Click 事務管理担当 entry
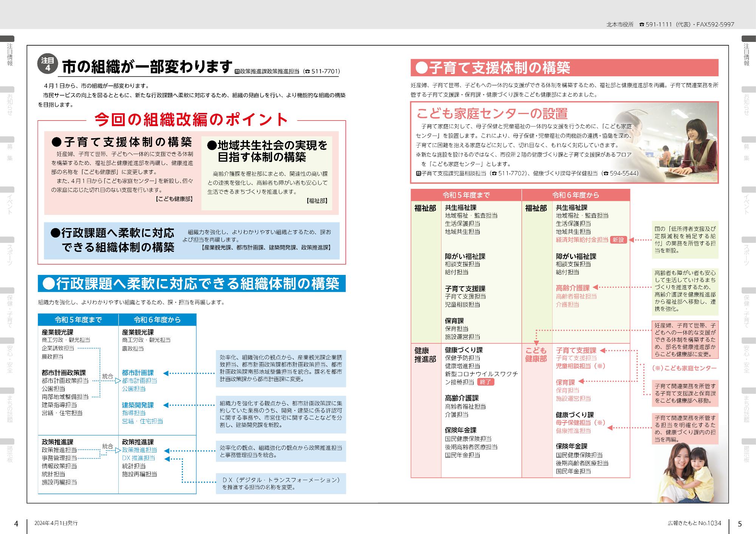756x534 pixels. pyautogui.click(x=59, y=458)
